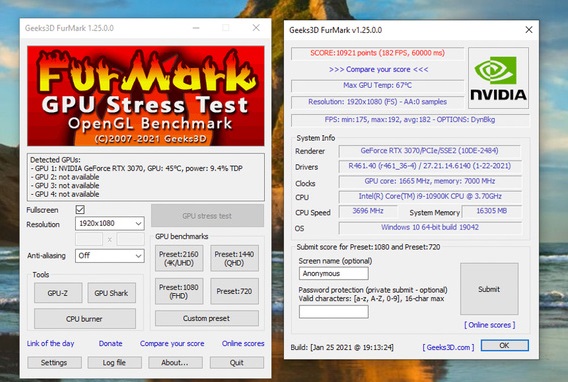This screenshot has width=568, height=382.
Task: Open the About... dialog
Action: pyautogui.click(x=175, y=362)
